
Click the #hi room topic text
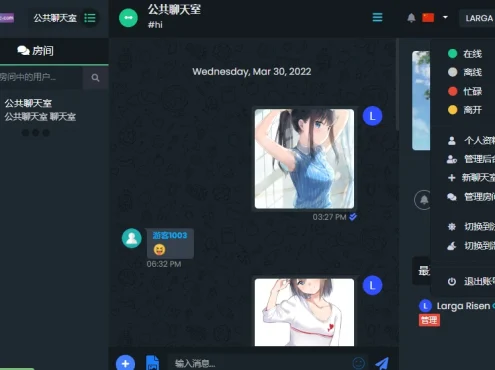coord(155,25)
